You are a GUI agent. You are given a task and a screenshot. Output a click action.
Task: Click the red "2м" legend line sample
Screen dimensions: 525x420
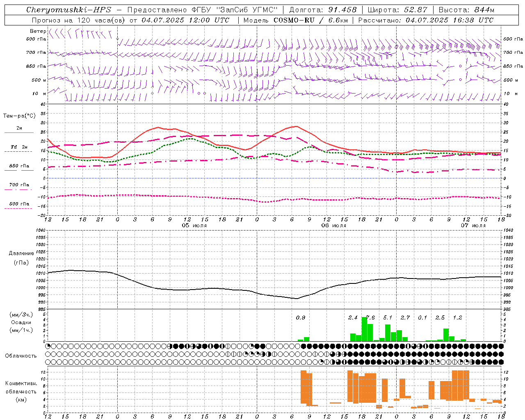pyautogui.click(x=19, y=132)
